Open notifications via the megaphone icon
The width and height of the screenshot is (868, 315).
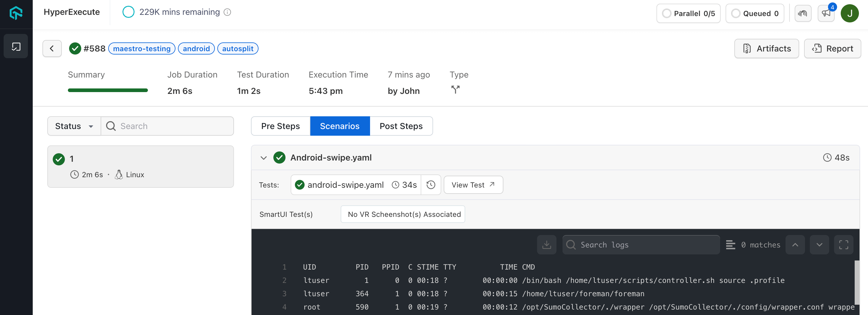point(826,13)
